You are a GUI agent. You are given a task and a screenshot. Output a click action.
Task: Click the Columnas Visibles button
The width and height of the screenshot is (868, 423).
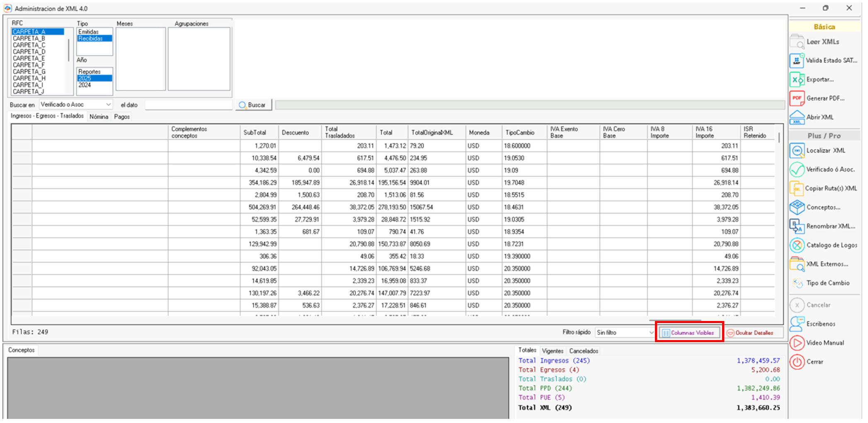[x=689, y=333]
